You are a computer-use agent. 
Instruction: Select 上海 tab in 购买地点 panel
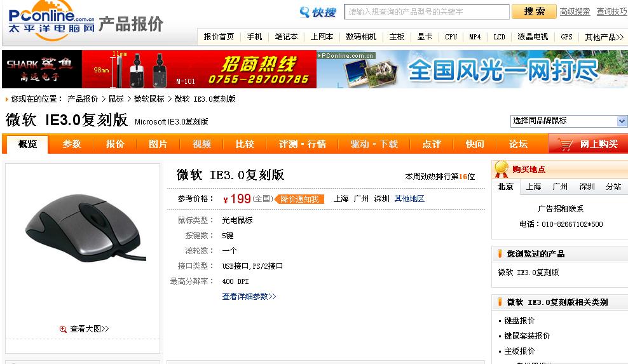coord(533,187)
